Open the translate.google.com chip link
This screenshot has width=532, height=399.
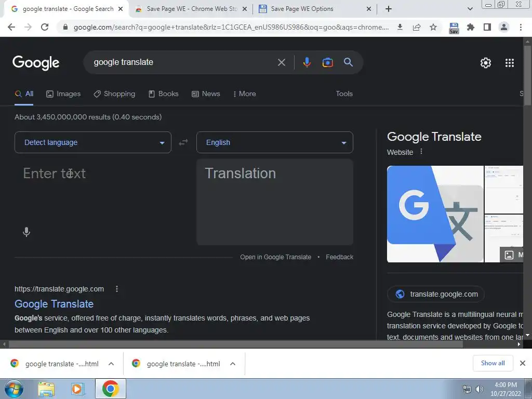click(x=436, y=294)
